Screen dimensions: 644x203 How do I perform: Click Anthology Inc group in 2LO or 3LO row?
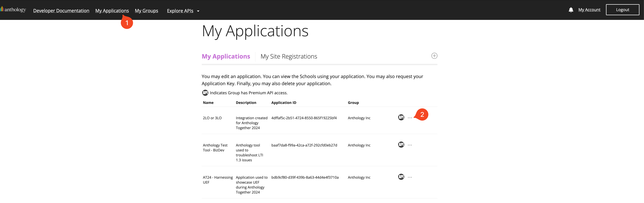click(359, 118)
